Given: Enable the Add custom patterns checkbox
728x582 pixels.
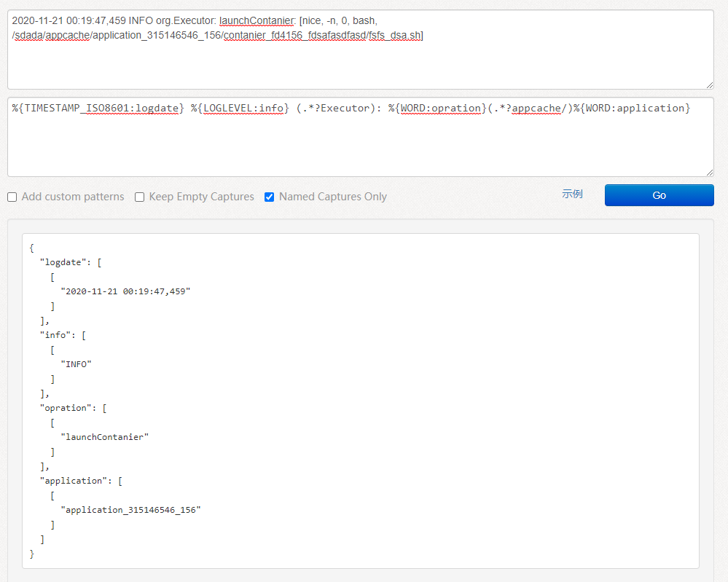Looking at the screenshot, I should pos(12,197).
